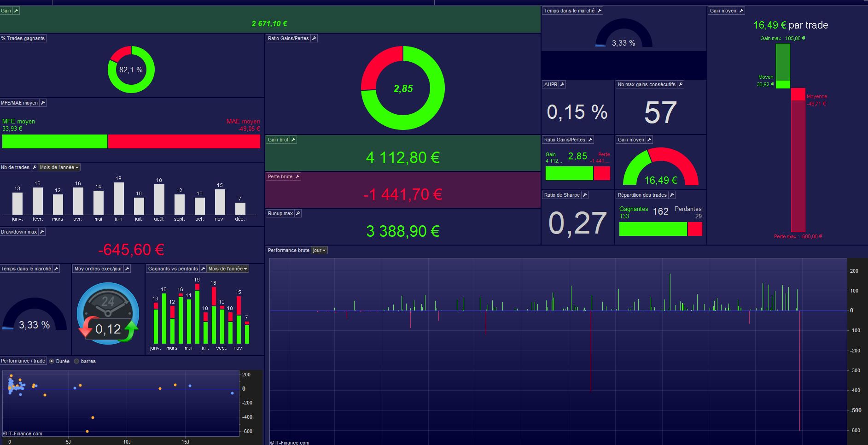This screenshot has width=868, height=445.
Task: Click wrench icon next to % Trades gagnants
Action: point(50,38)
